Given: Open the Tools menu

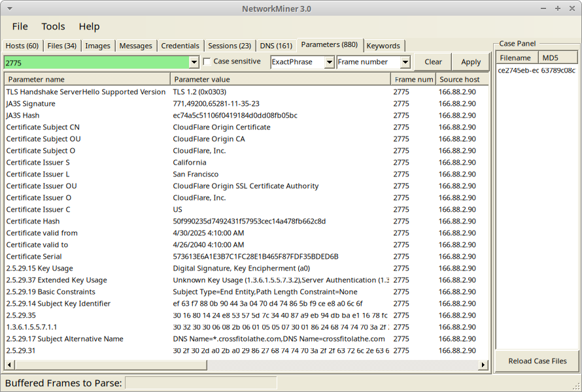Looking at the screenshot, I should point(53,26).
